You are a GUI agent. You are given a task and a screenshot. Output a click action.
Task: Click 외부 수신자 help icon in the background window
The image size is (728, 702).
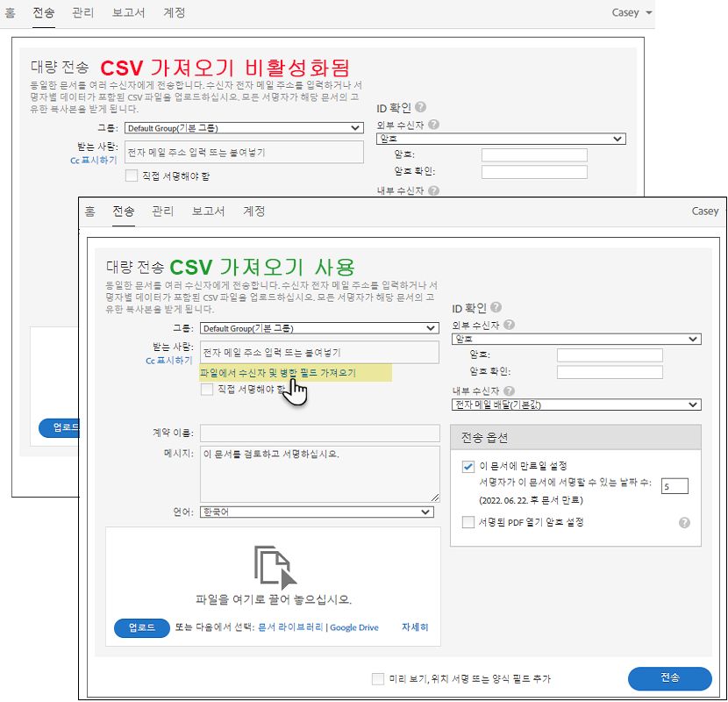(432, 124)
